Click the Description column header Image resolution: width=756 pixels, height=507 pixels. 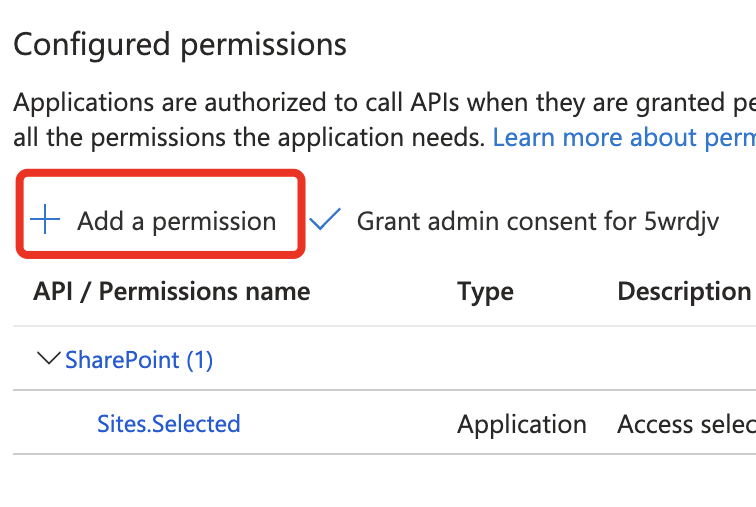coord(684,292)
